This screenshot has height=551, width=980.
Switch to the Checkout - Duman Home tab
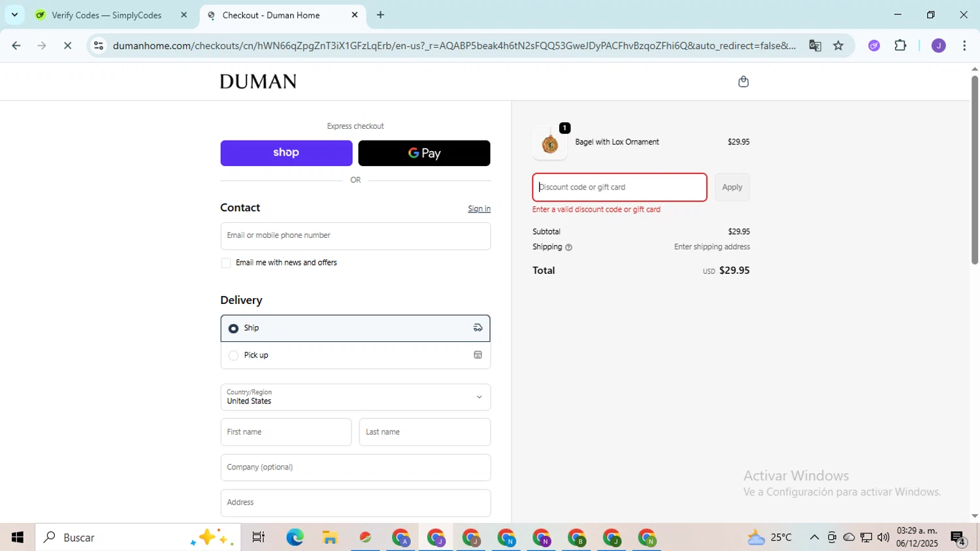271,15
